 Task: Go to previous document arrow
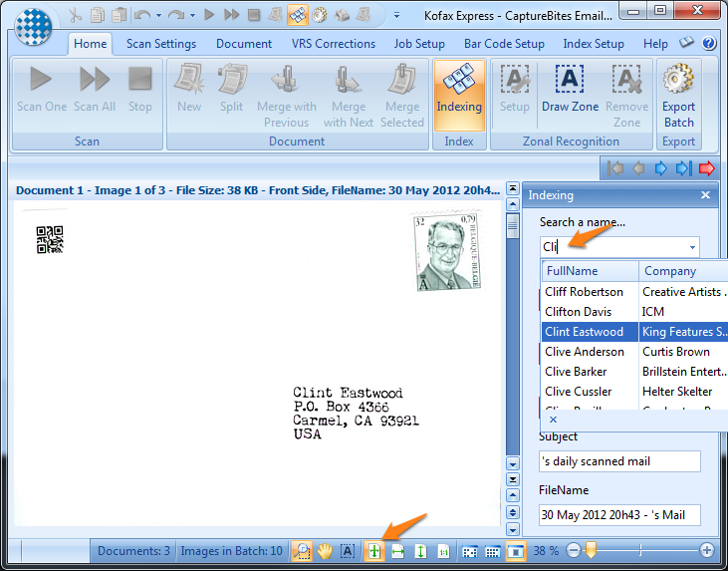click(638, 168)
